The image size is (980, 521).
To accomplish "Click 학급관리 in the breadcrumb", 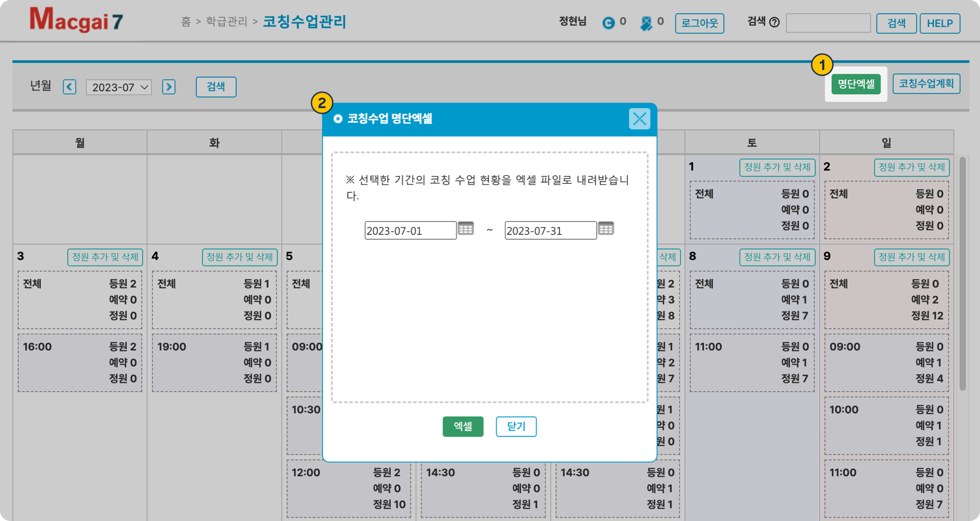I will coord(227,22).
